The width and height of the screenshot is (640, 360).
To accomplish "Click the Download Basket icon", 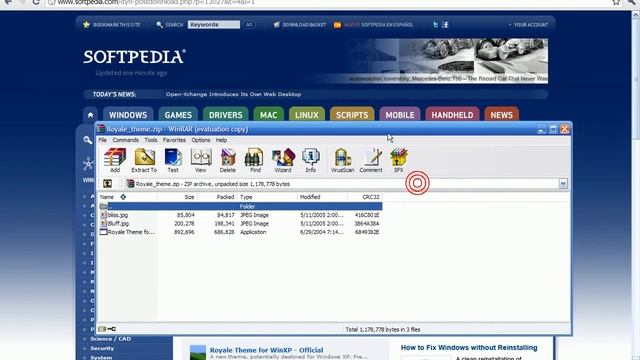I will pyautogui.click(x=277, y=24).
